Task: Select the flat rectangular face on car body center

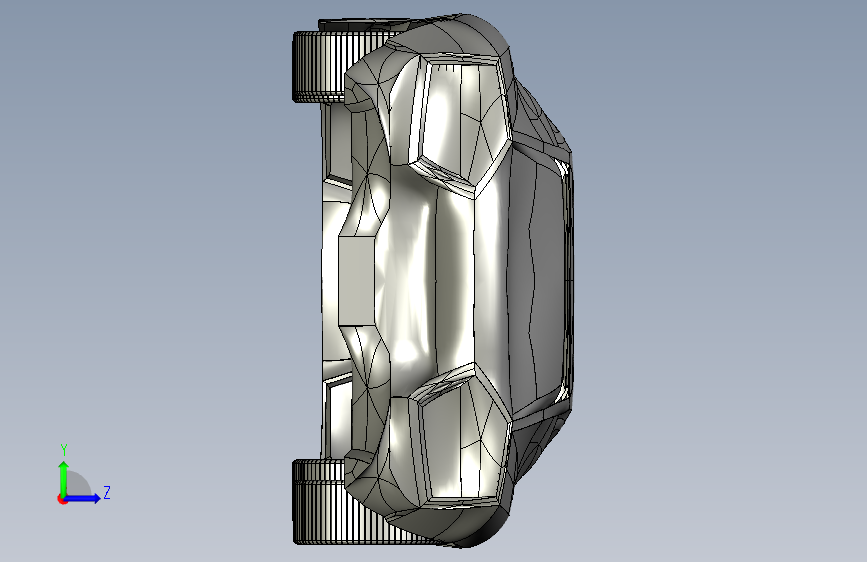Action: click(356, 280)
